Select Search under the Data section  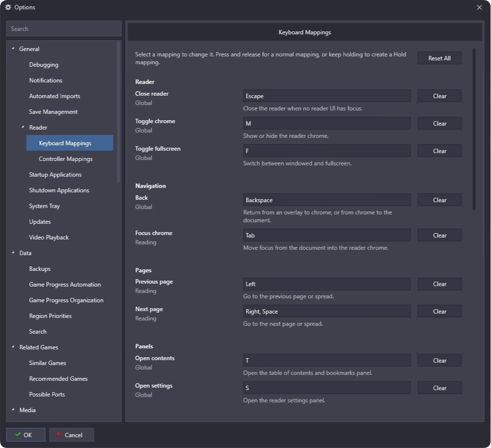pos(38,331)
